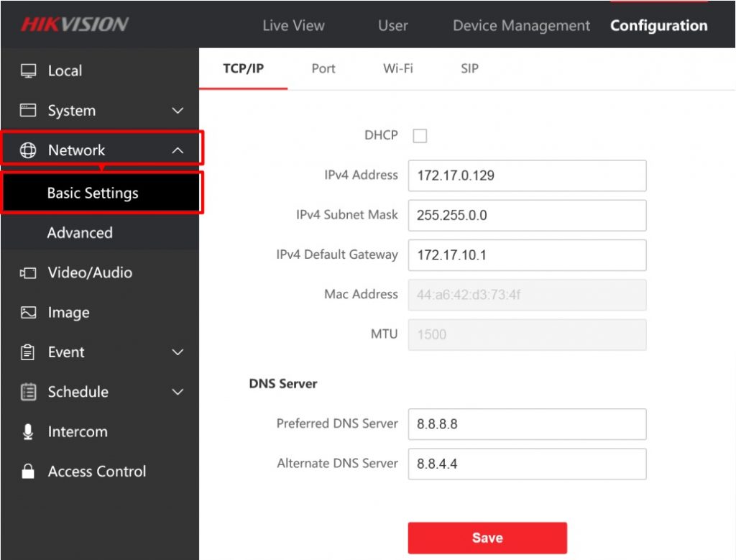Select the TCP/IP tab
Viewport: 736px width, 560px height.
click(x=243, y=68)
